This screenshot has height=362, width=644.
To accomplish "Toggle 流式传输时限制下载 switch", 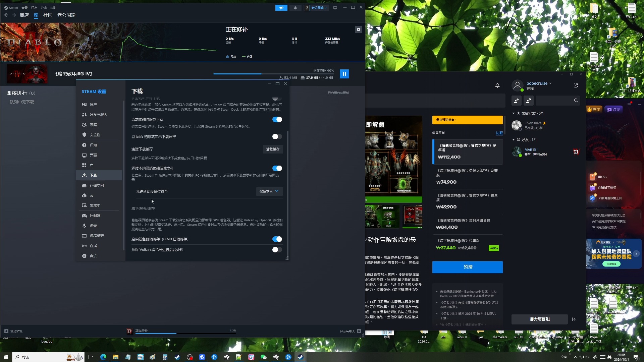I will (277, 120).
